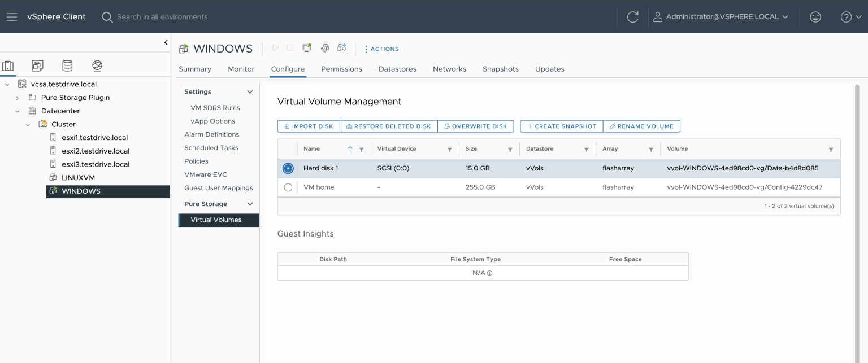Select the Hard disk 1 radio button
868x363 pixels.
[288, 168]
